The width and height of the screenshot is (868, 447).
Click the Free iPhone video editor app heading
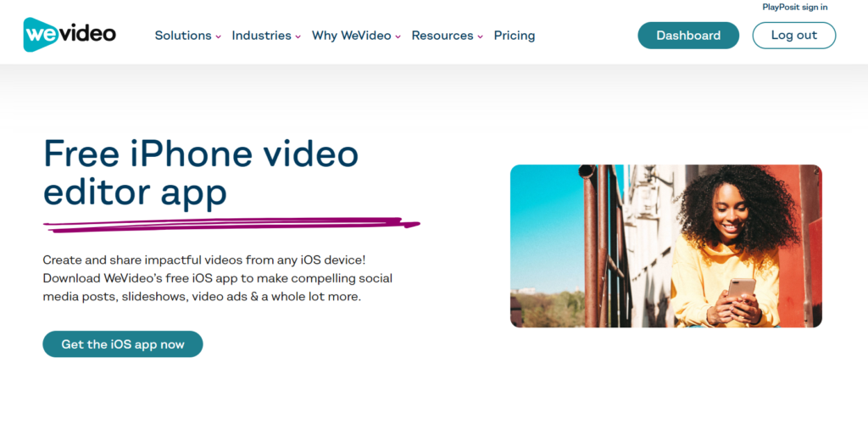[201, 172]
